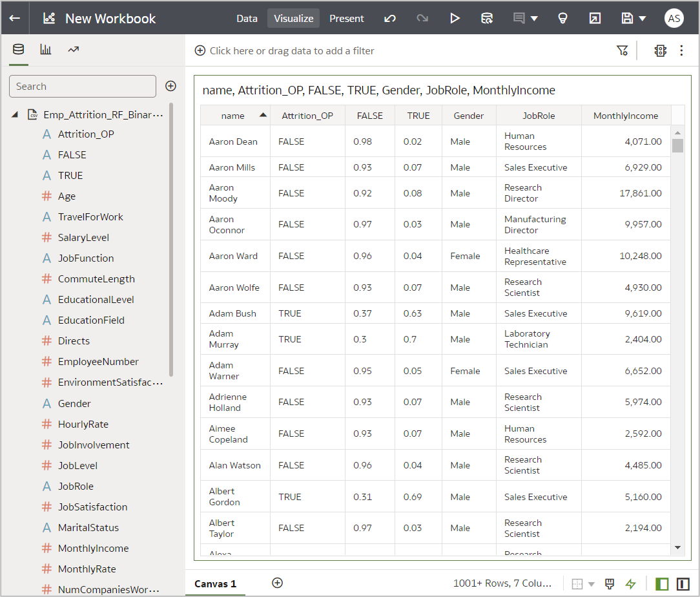Click the undo arrow in top toolbar
This screenshot has width=700, height=597.
[390, 18]
